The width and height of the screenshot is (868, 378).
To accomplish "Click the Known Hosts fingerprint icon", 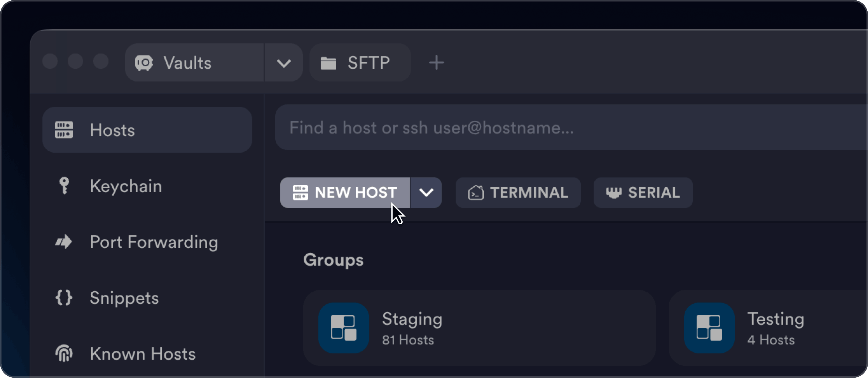I will coord(64,353).
